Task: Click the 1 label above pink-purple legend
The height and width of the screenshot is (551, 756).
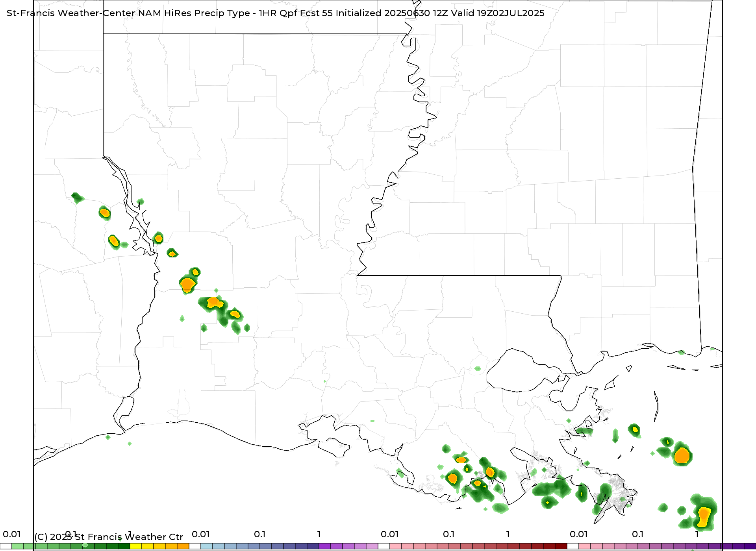Action: 697,534
